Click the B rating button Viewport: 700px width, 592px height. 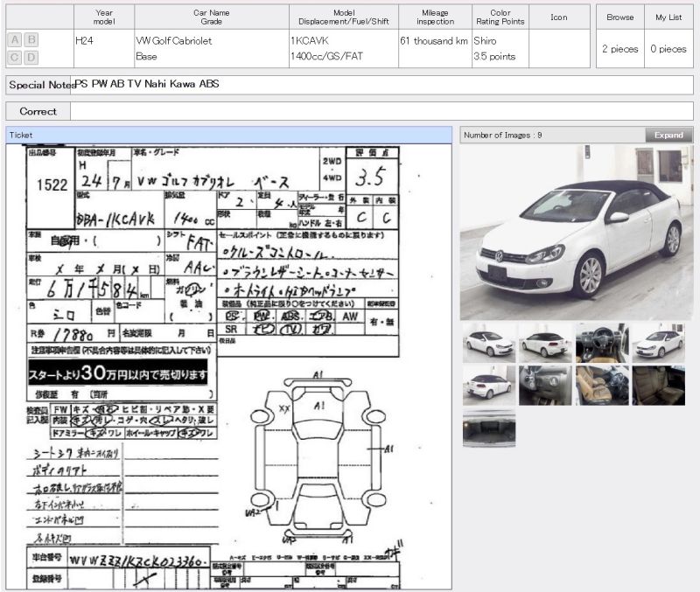click(x=31, y=40)
